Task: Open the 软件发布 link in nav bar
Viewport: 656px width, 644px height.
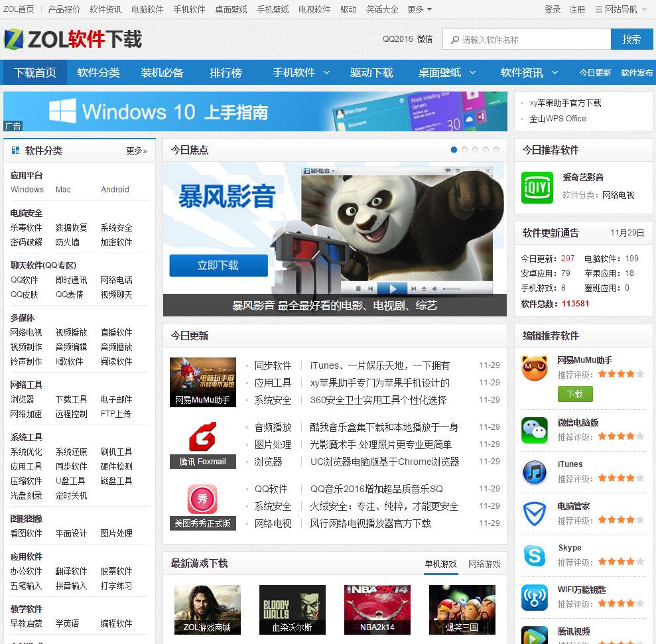Action: pyautogui.click(x=636, y=73)
